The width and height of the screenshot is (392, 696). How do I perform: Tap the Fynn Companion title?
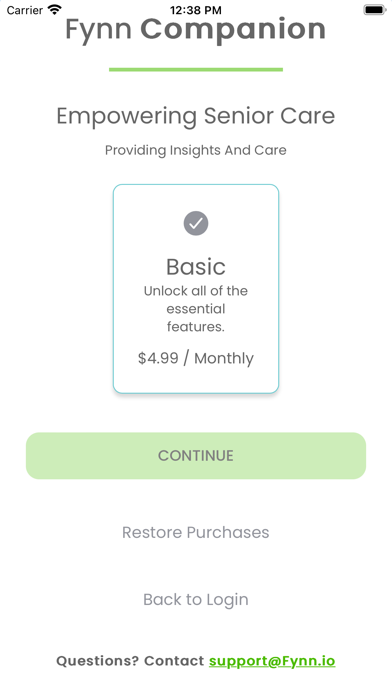click(196, 29)
